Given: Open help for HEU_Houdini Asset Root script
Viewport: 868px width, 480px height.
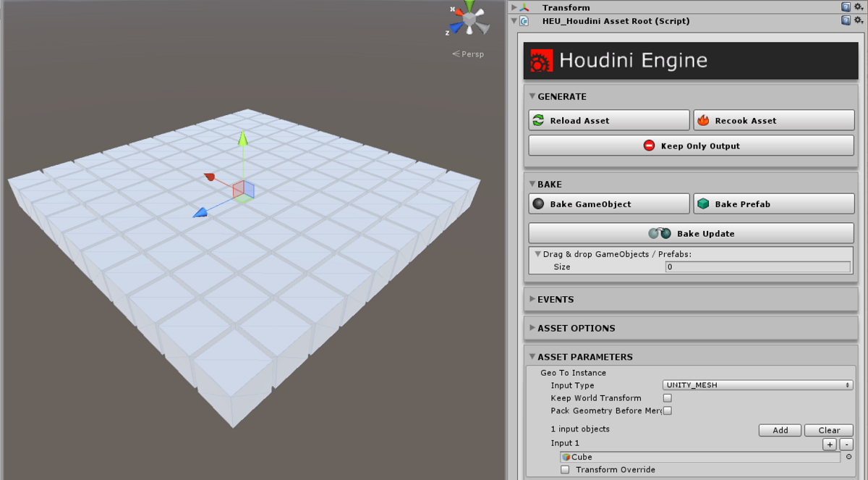Looking at the screenshot, I should click(846, 21).
